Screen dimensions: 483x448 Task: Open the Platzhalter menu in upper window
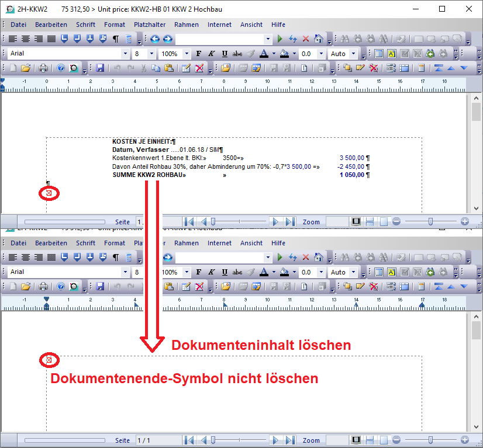(150, 25)
